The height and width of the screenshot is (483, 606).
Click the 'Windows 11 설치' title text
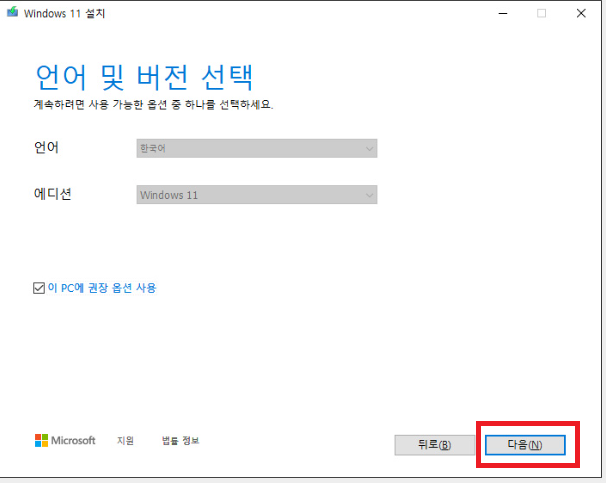65,14
